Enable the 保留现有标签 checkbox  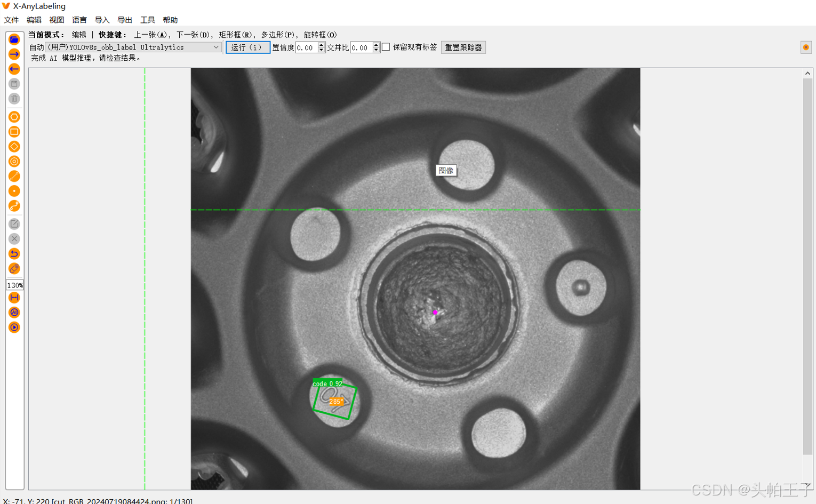point(386,47)
